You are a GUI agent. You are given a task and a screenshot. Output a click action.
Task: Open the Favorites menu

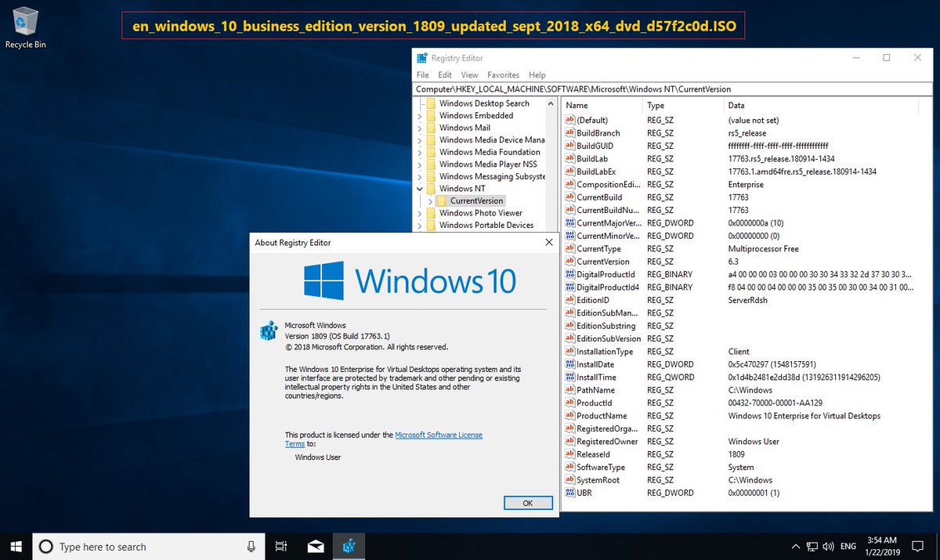[503, 75]
